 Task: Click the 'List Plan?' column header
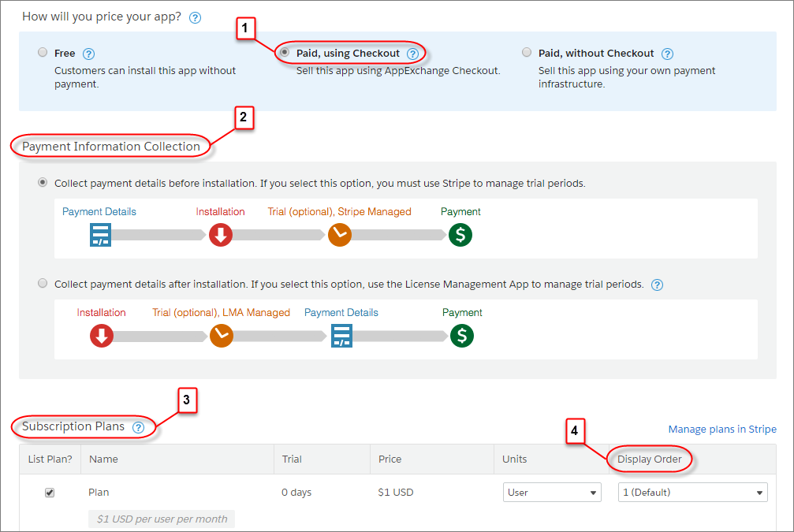[50, 459]
